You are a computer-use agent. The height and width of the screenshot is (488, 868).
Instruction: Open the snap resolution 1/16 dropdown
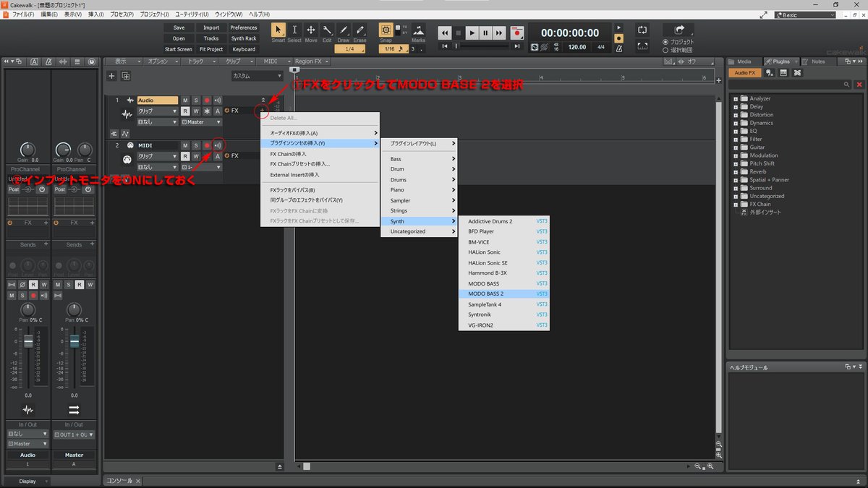coord(393,49)
